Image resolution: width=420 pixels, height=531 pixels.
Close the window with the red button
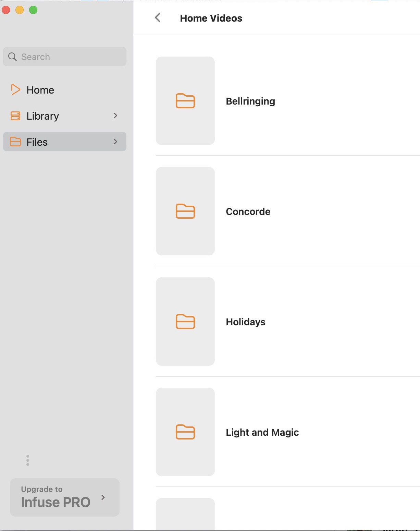pyautogui.click(x=6, y=10)
